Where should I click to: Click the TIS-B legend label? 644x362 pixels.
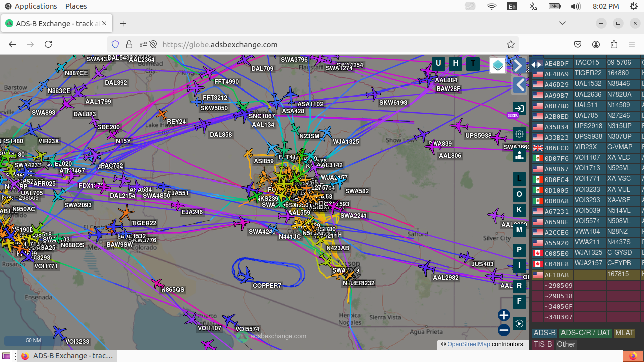coord(543,344)
